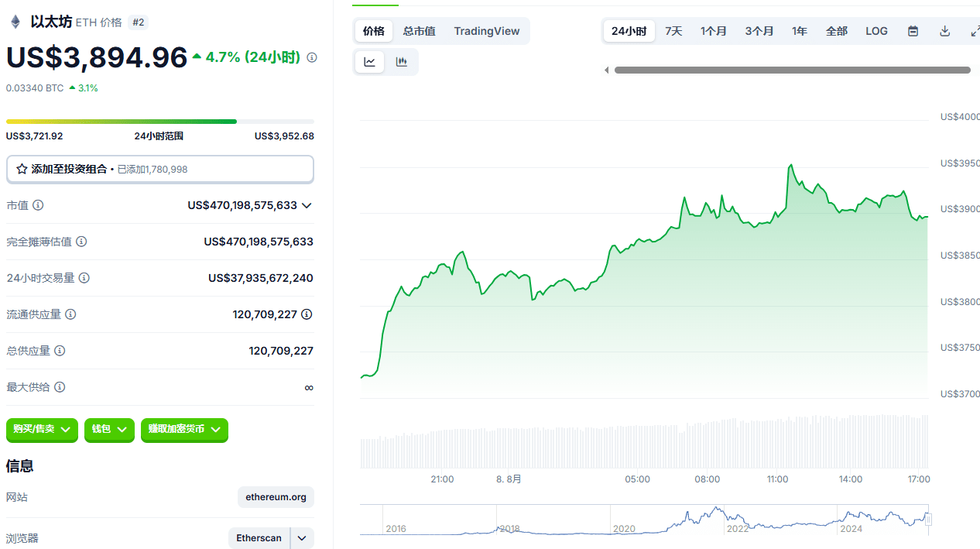Click the #2 rank badge
Screen dimensions: 980x549
click(139, 22)
